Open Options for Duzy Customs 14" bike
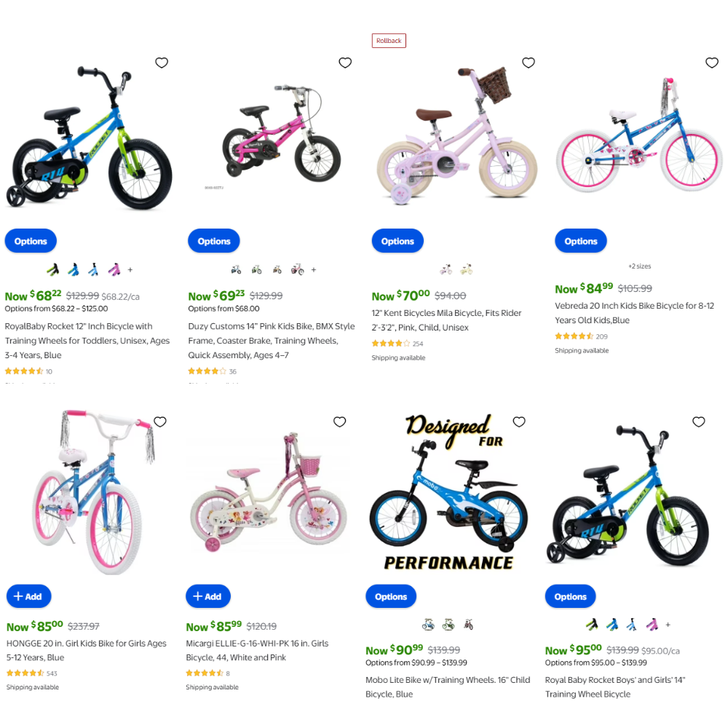 pos(214,241)
